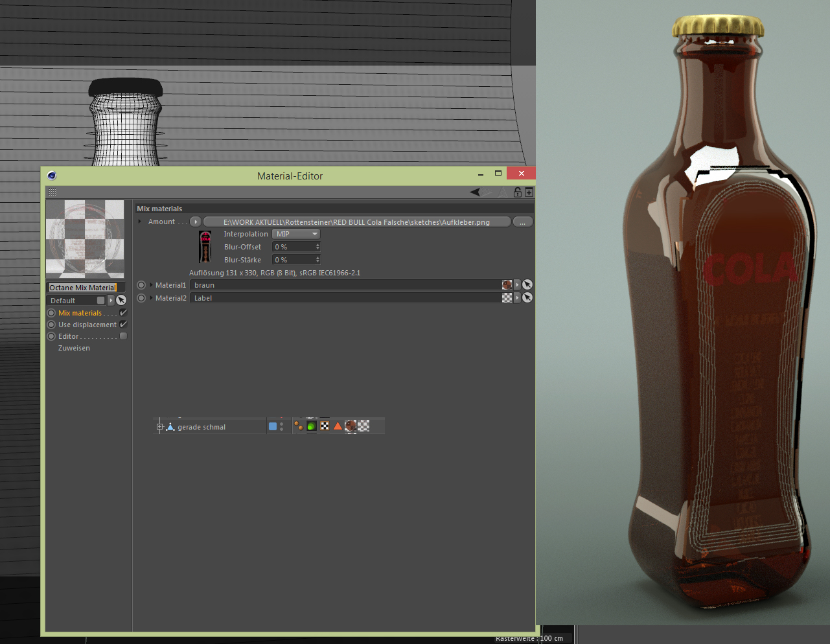This screenshot has width=830, height=644.
Task: Click the black-white checker tag on gerade schmal
Action: (x=325, y=426)
